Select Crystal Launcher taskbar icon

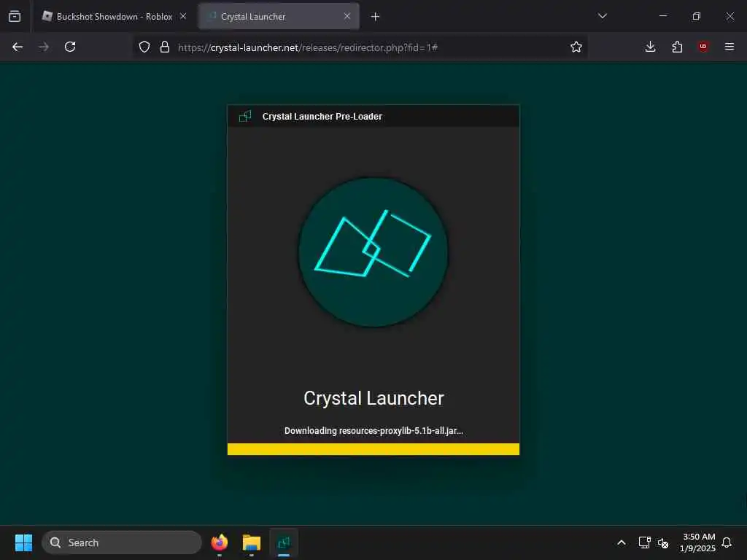click(x=284, y=542)
